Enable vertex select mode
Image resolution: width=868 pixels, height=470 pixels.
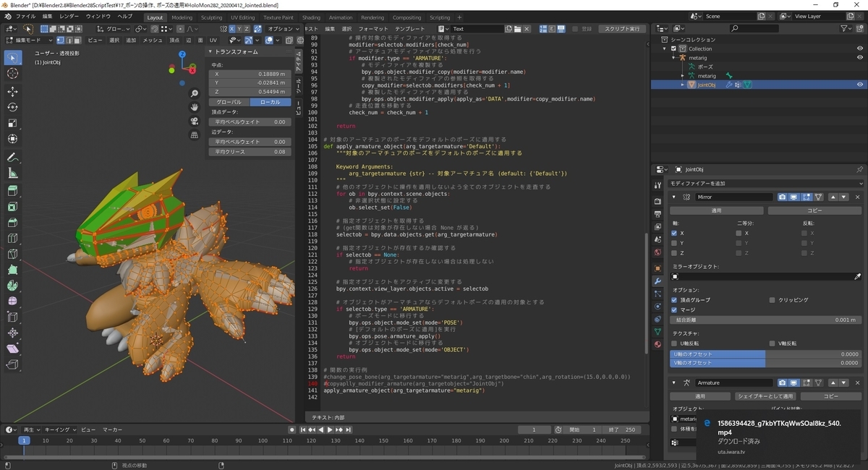coord(59,40)
